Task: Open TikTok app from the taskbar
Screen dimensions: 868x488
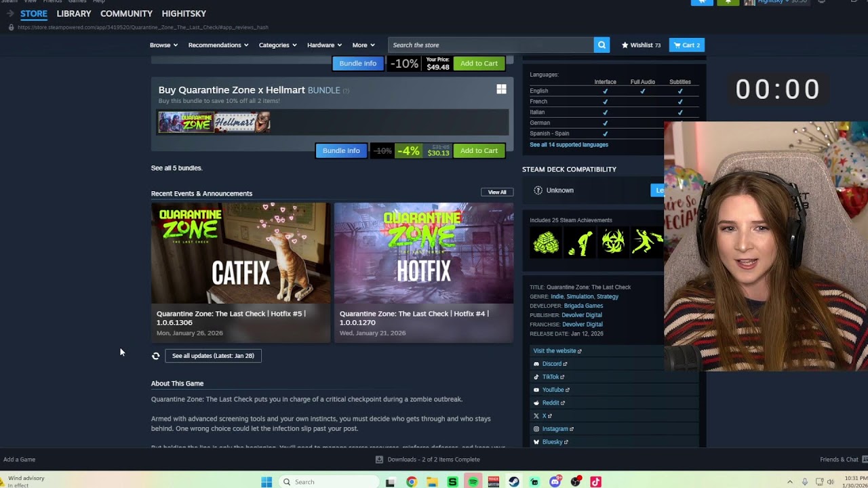Action: pyautogui.click(x=596, y=482)
